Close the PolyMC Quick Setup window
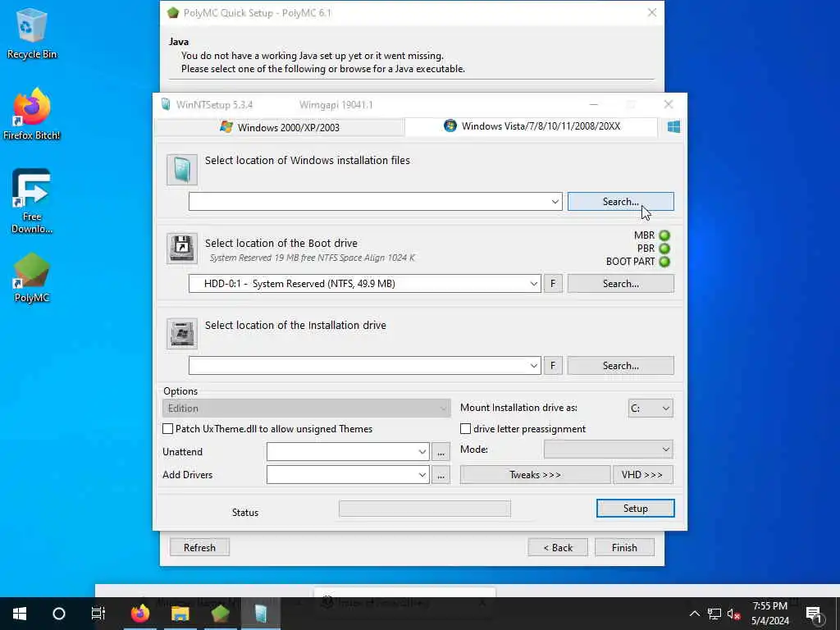This screenshot has height=630, width=840. (x=651, y=12)
